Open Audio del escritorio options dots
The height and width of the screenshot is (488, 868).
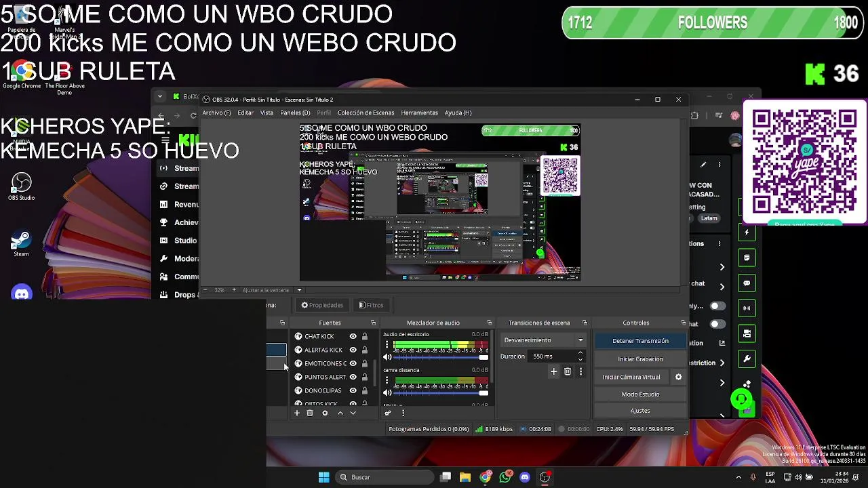(387, 345)
